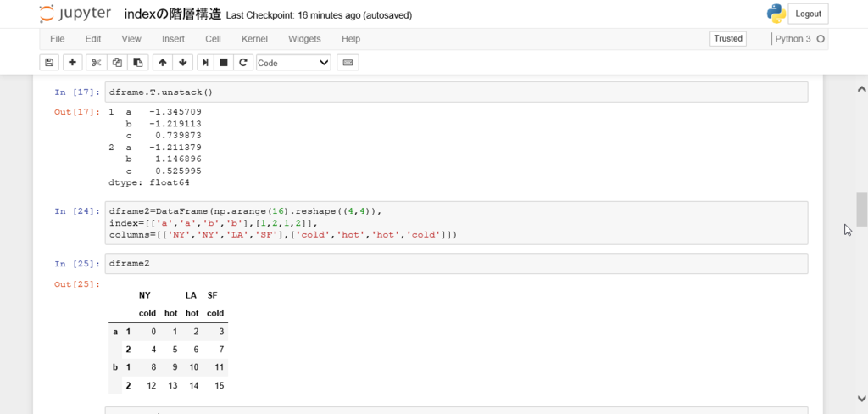Insert cell below using the plus icon
Viewport: 868px width, 414px height.
point(72,63)
